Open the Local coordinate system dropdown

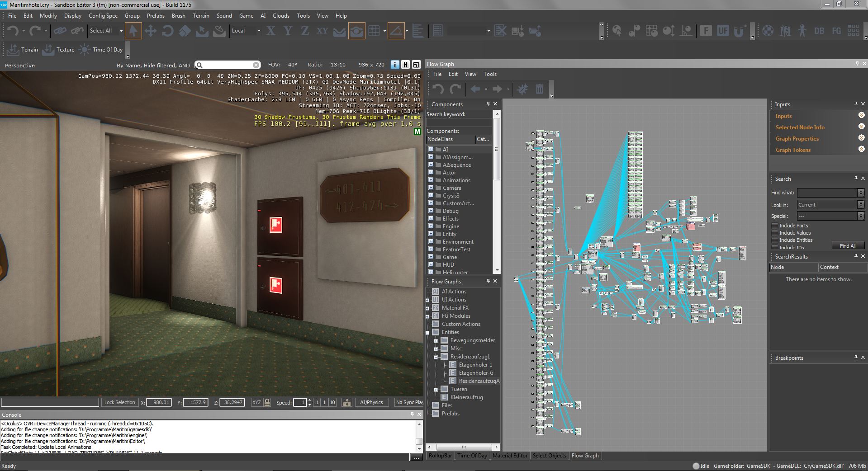(246, 31)
